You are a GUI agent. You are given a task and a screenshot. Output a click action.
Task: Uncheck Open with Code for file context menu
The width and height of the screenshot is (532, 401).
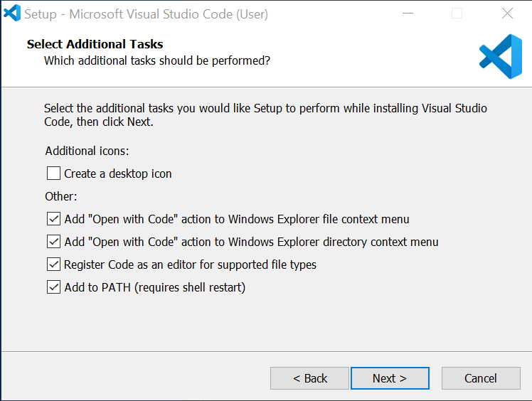point(54,219)
